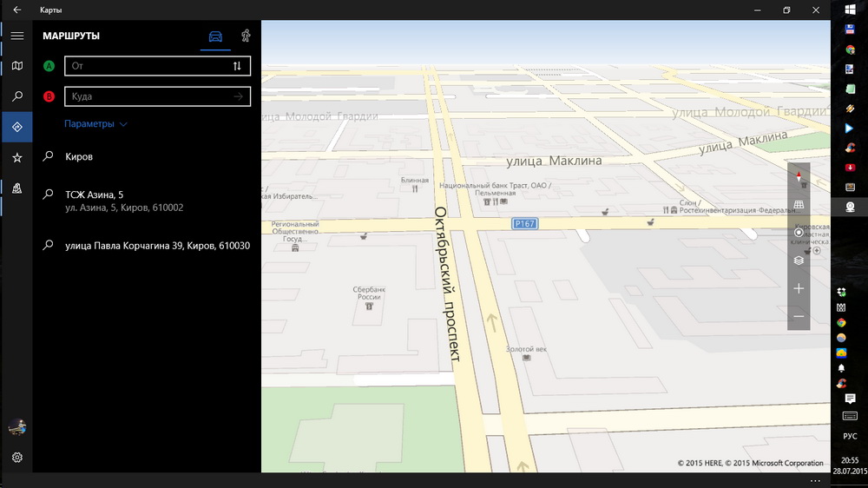Go back with the top-left arrow
Image resolution: width=868 pixels, height=488 pixels.
(17, 10)
